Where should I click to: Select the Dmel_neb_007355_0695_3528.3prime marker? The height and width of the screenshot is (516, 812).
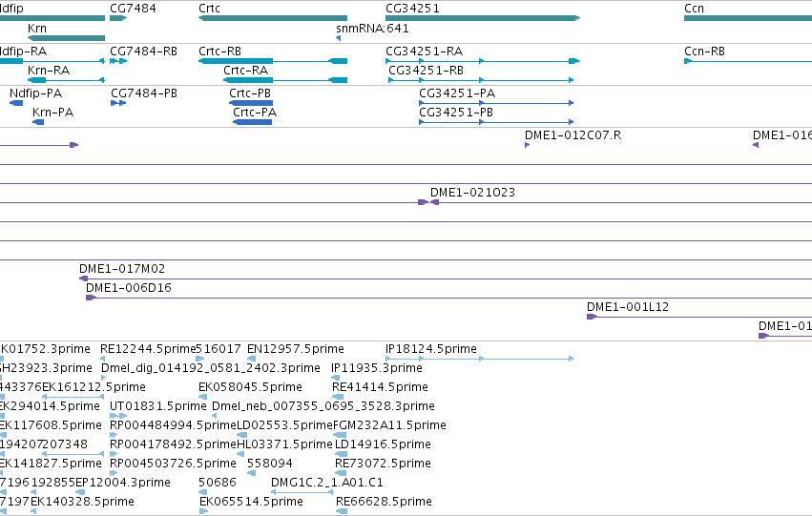[x=215, y=416]
